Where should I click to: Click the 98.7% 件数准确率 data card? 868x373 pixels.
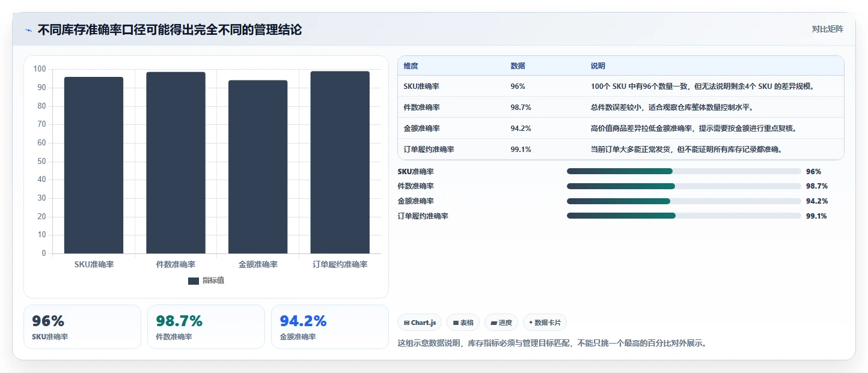[206, 327]
